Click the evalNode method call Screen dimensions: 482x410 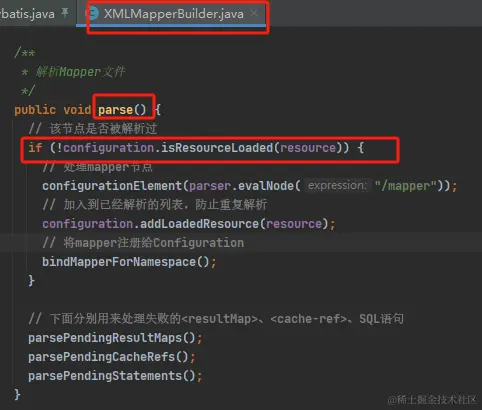(265, 186)
